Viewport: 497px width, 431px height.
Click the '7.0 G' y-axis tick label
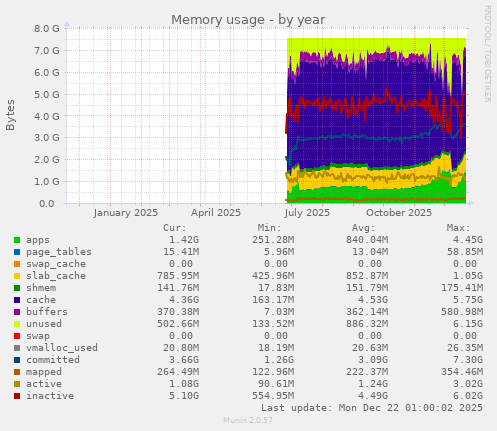(x=47, y=50)
